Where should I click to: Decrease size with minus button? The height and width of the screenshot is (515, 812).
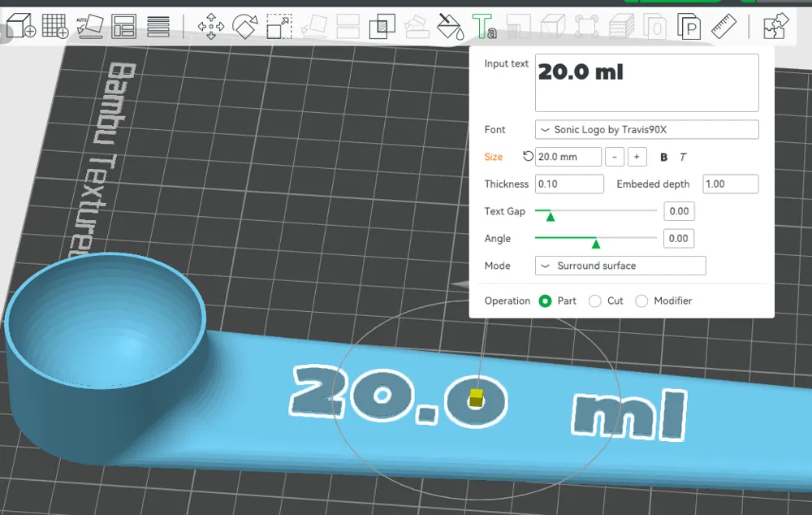[615, 157]
